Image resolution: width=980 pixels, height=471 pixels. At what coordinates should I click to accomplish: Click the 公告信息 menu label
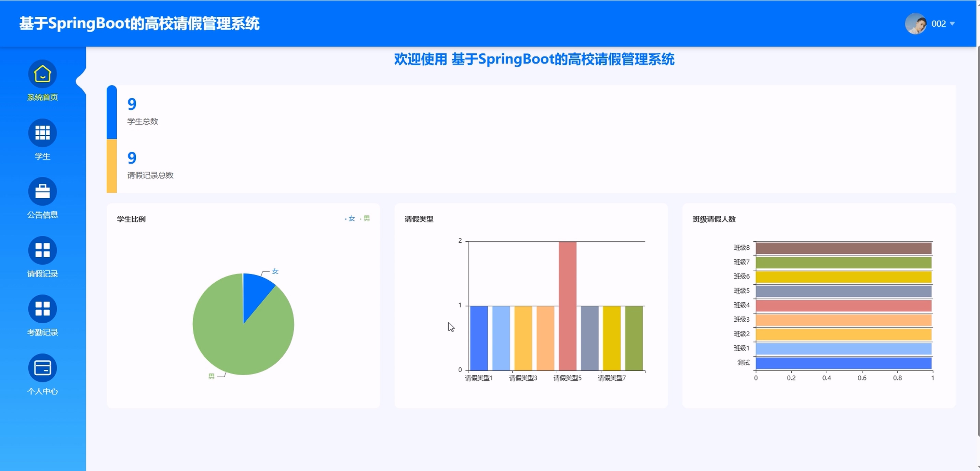click(x=42, y=215)
